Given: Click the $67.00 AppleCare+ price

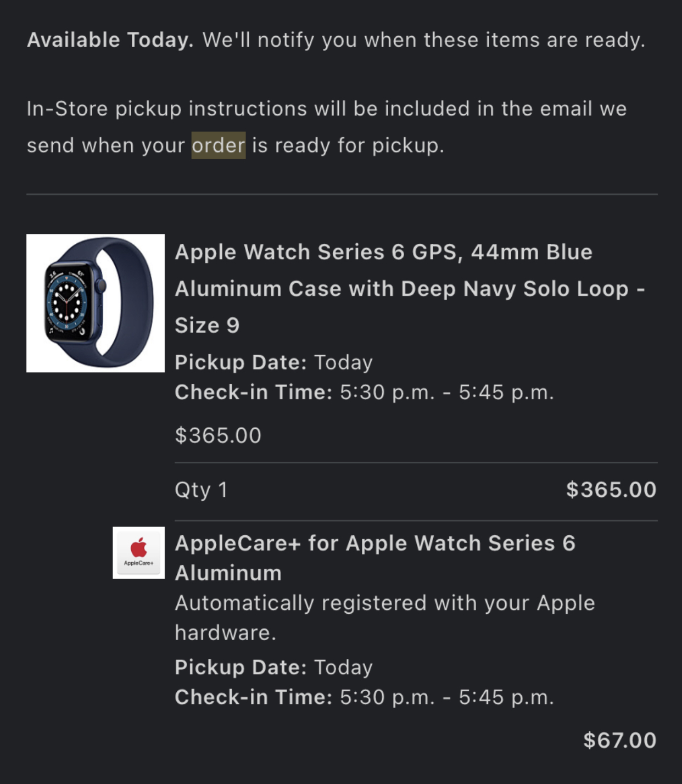Looking at the screenshot, I should coord(620,740).
